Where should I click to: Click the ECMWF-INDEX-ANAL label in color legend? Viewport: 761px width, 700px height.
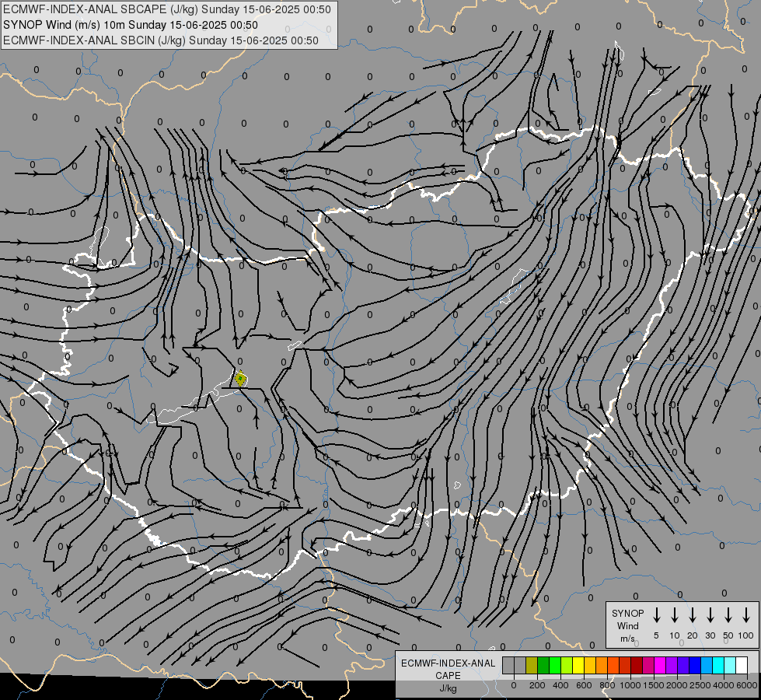448,663
